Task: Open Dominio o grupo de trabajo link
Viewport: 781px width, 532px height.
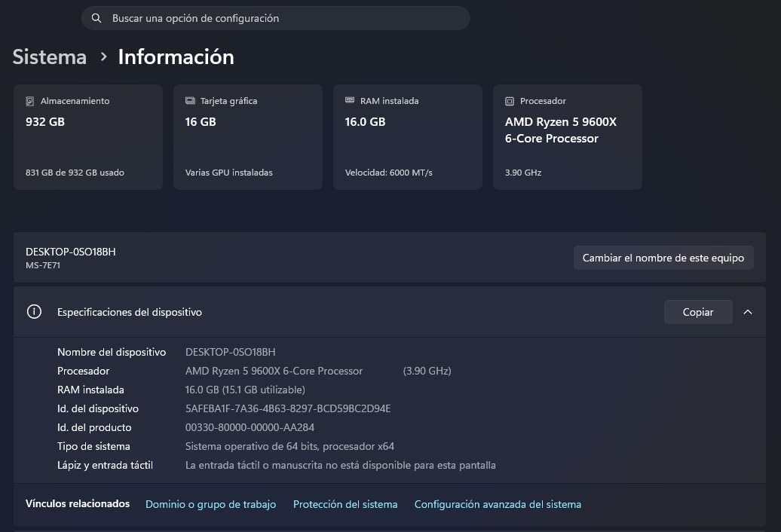Action: pyautogui.click(x=210, y=504)
